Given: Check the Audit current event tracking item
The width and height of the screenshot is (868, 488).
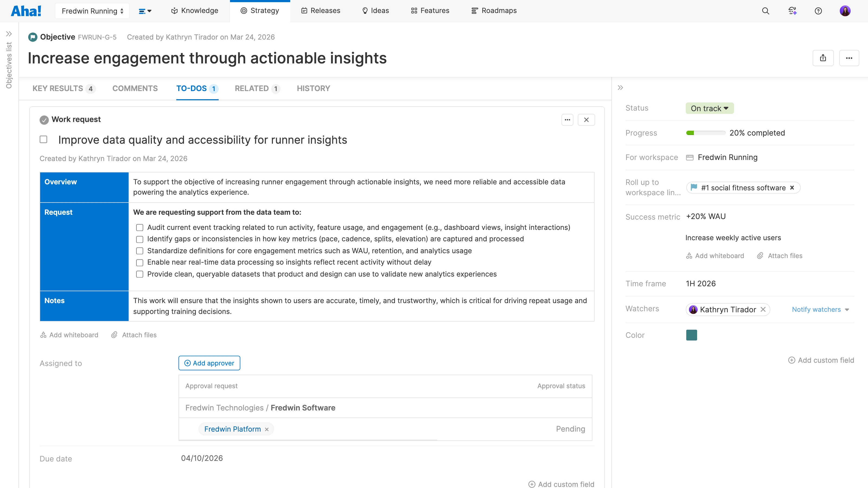Looking at the screenshot, I should [139, 228].
